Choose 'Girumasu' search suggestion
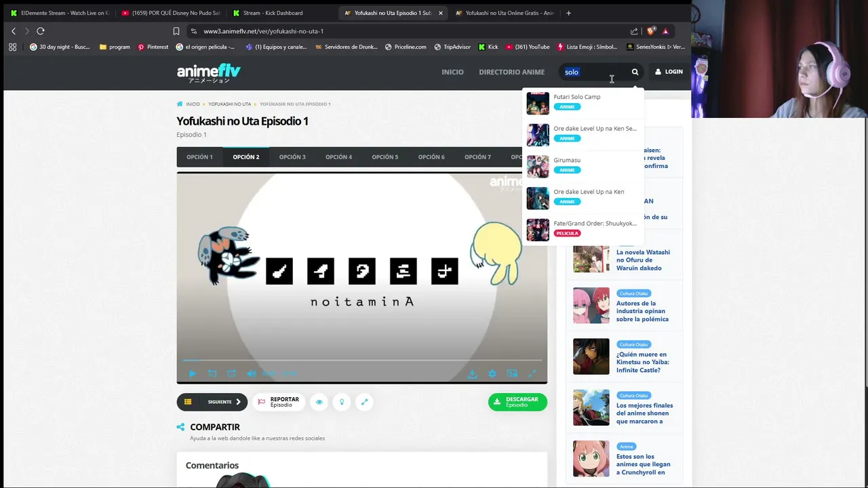868x488 pixels. click(x=583, y=166)
